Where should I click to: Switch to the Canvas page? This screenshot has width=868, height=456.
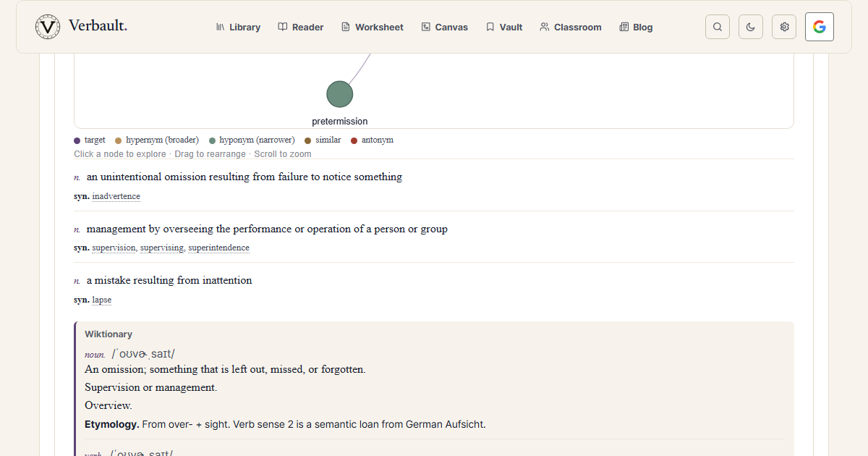[445, 27]
